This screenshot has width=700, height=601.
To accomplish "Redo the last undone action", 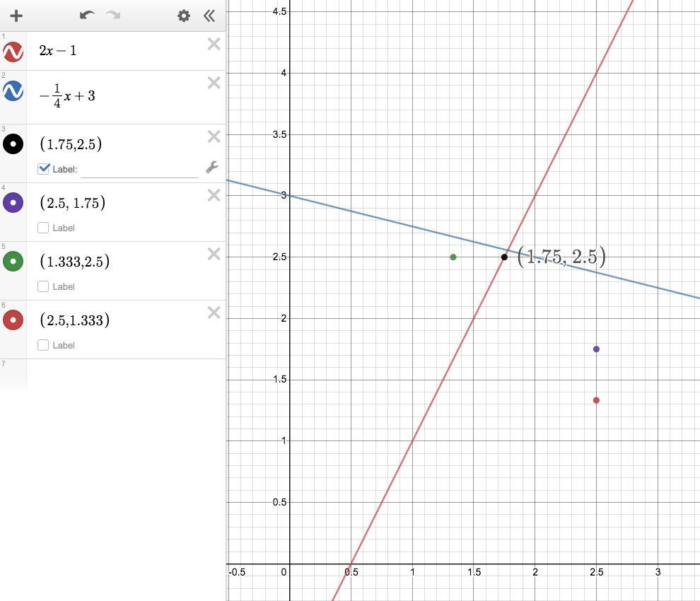I will 113,15.
